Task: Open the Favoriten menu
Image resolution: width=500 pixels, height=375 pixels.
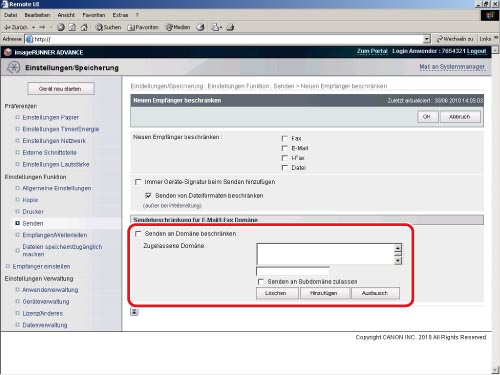Action: click(x=94, y=15)
